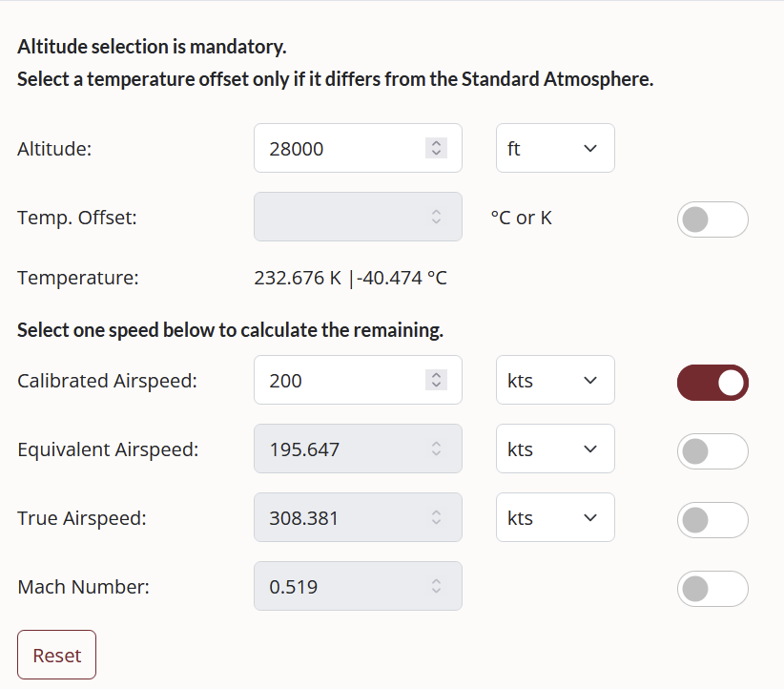
Task: Click the Equivalent Airspeed input field
Action: [x=343, y=449]
